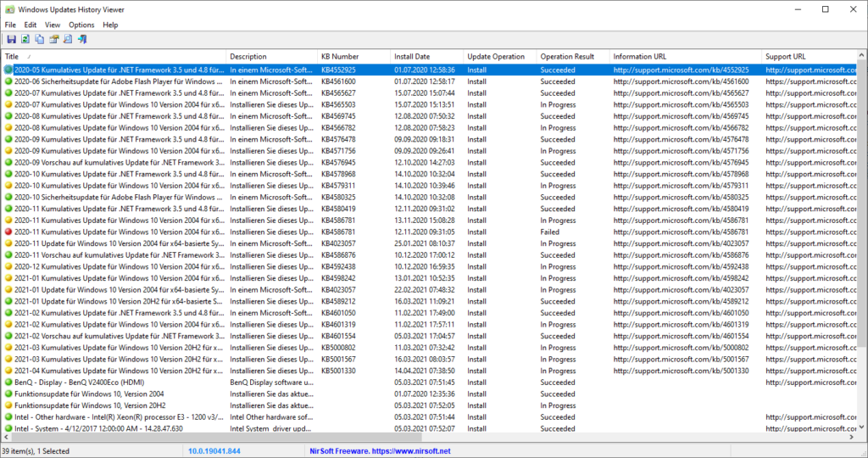Click yellow status icon of KB4565503 update row
Screen dimensions: 868x458
tap(8, 104)
